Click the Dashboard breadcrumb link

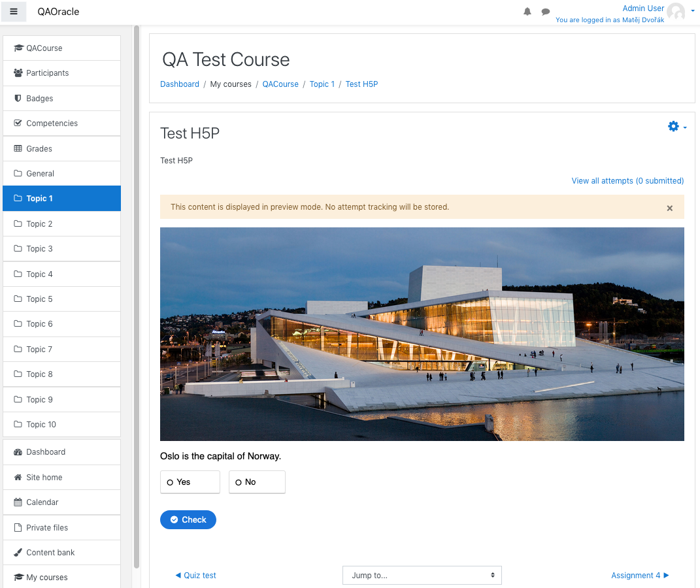tap(180, 84)
